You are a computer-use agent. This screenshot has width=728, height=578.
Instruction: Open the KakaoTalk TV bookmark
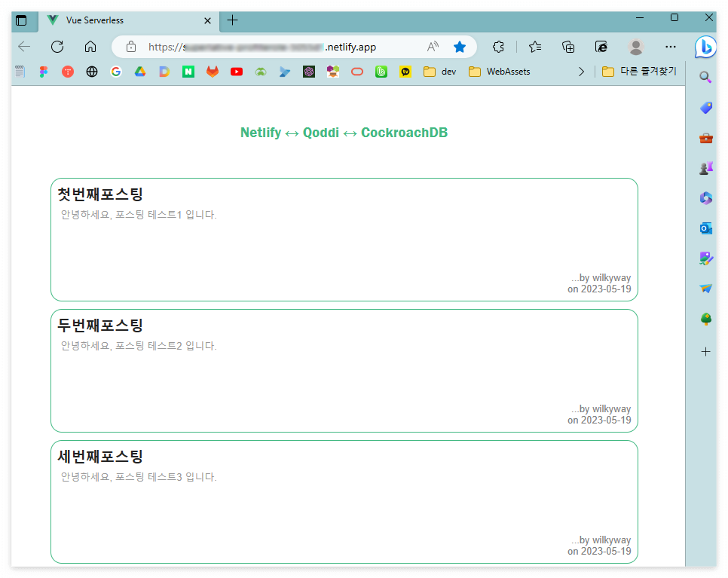[405, 72]
